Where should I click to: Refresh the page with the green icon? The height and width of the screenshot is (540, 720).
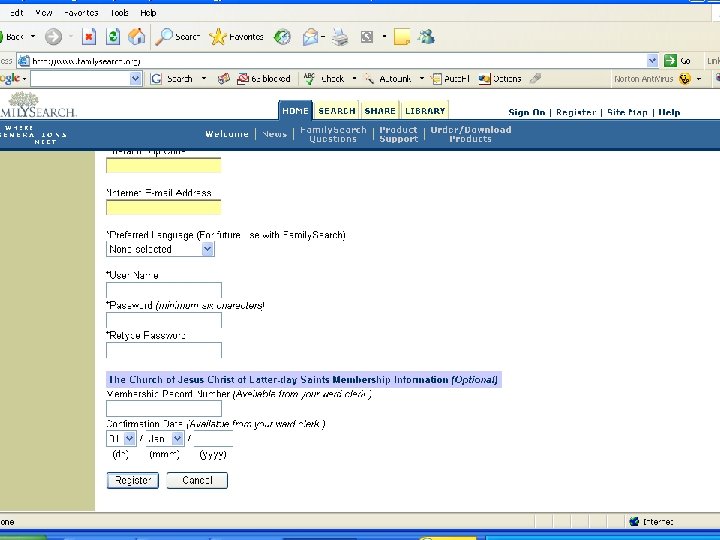(112, 37)
